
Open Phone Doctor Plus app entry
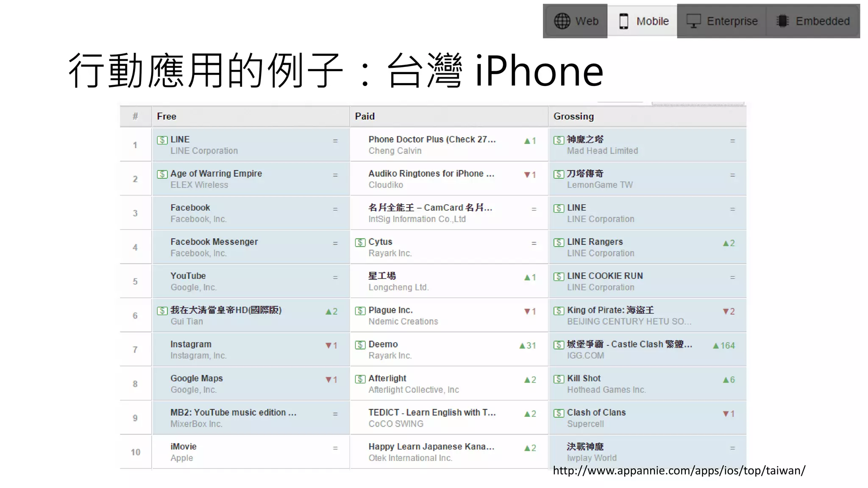(432, 139)
